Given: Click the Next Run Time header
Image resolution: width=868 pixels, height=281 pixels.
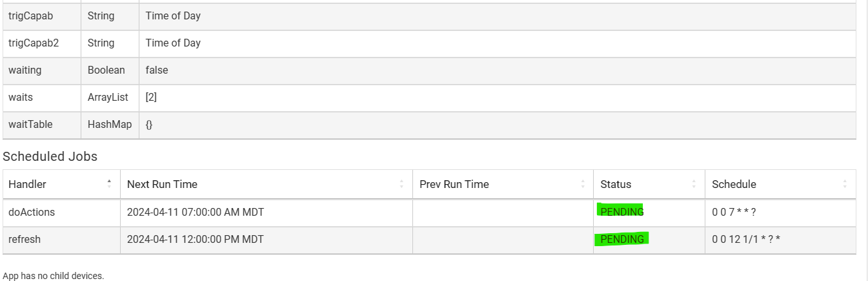Looking at the screenshot, I should pos(266,184).
